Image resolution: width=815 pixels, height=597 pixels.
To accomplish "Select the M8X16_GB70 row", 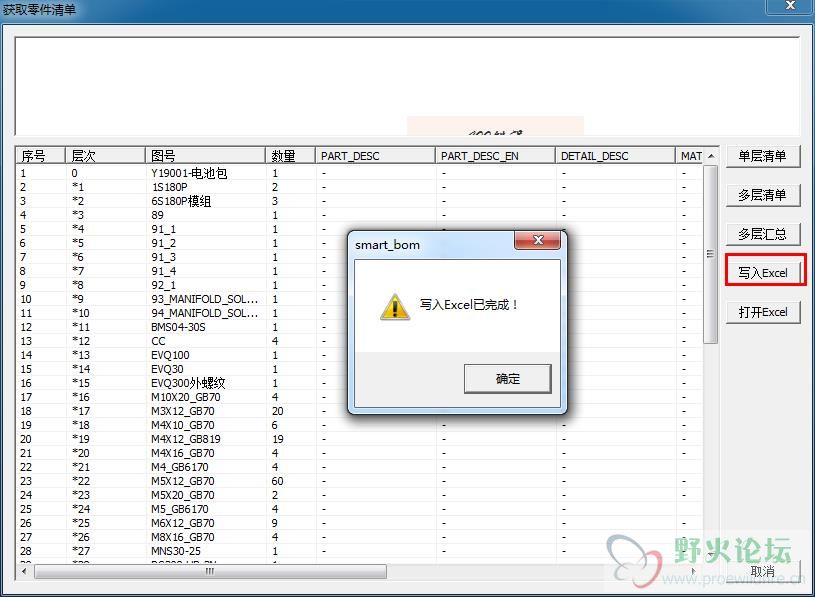I will click(x=359, y=538).
